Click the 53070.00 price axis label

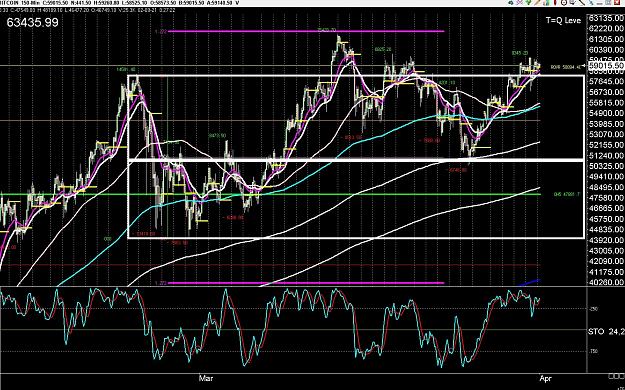pyautogui.click(x=606, y=134)
